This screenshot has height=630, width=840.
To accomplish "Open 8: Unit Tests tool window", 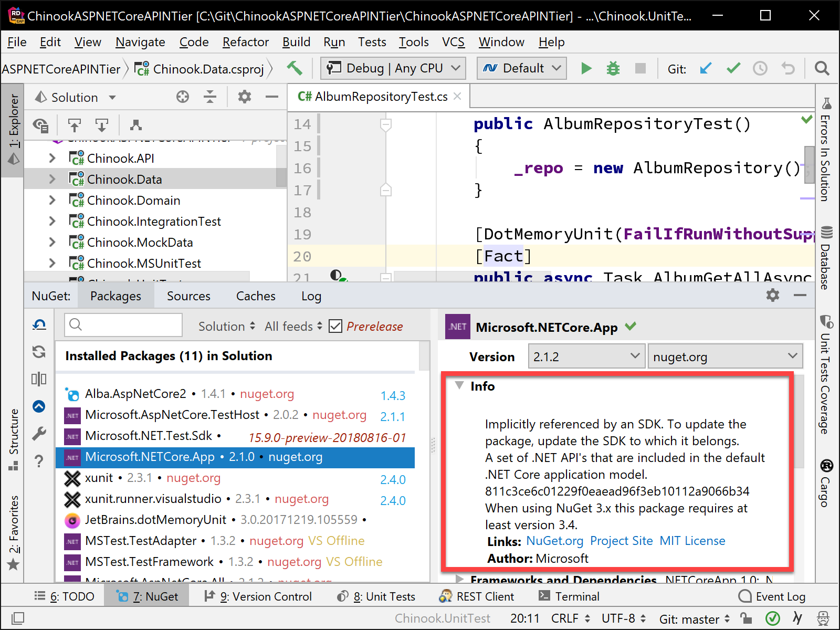I will 376,596.
